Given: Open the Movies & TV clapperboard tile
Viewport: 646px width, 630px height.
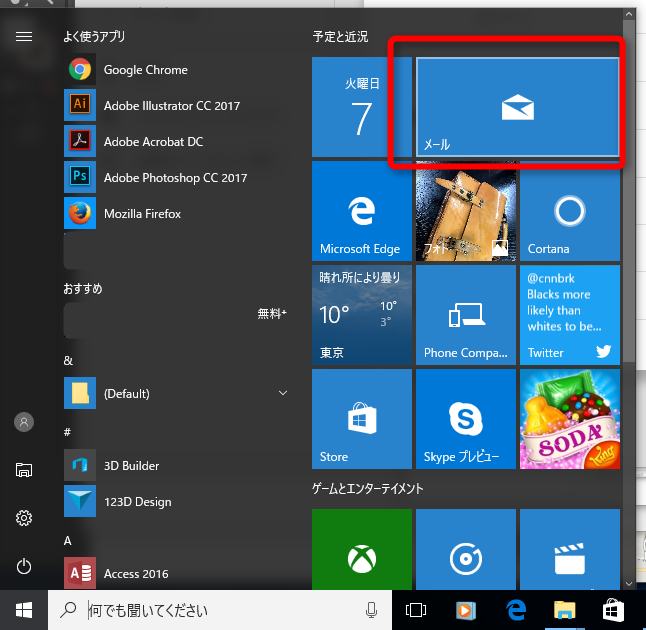Looking at the screenshot, I should [570, 549].
